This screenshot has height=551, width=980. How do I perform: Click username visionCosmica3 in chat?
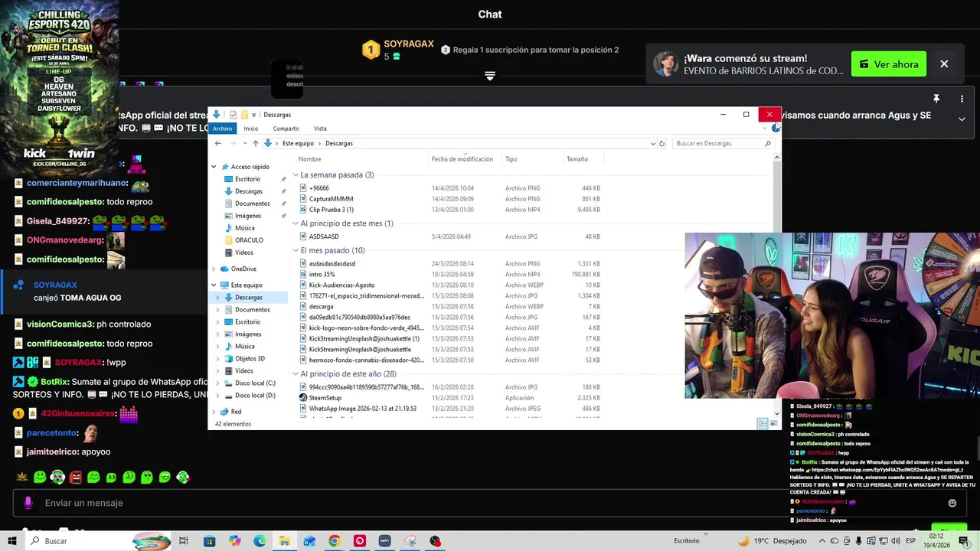(x=60, y=324)
